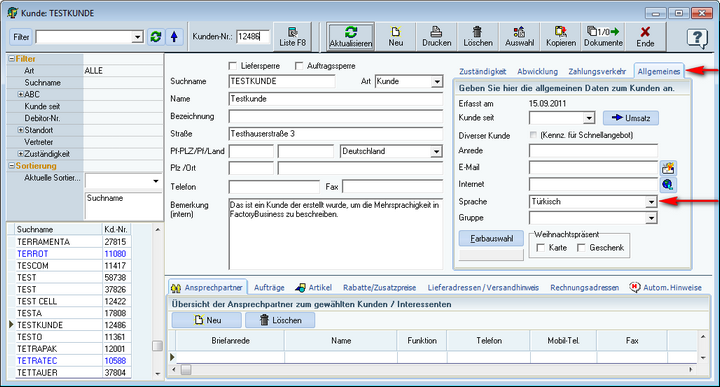Click the Ansprechpartner horizontal scrollbar thumb
720x387 pixels.
click(186, 370)
